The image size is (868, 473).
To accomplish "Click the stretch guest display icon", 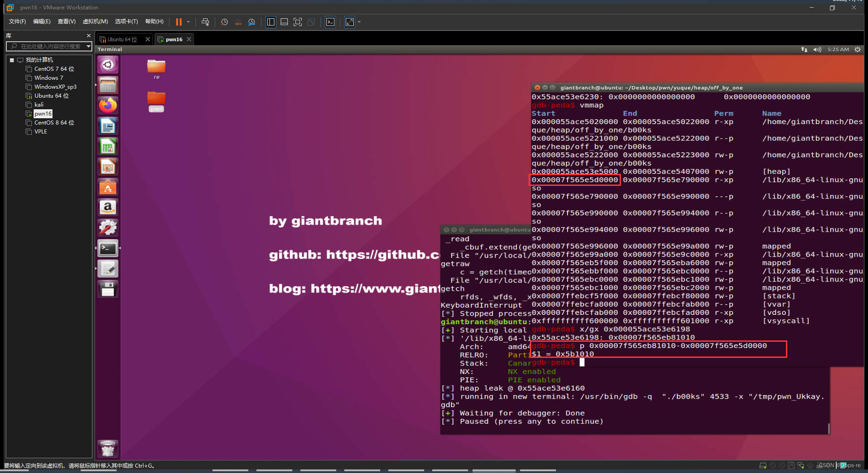I will point(350,22).
